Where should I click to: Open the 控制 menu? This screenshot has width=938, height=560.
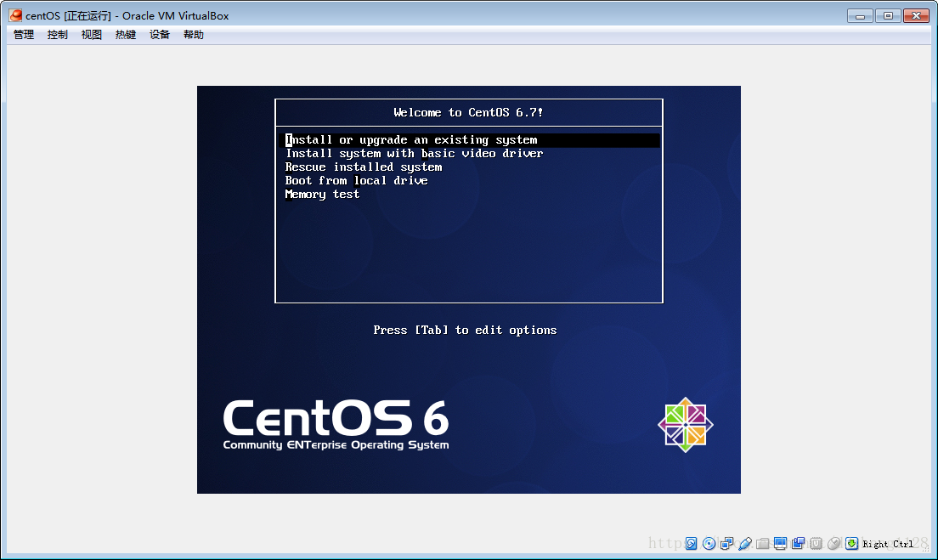58,35
